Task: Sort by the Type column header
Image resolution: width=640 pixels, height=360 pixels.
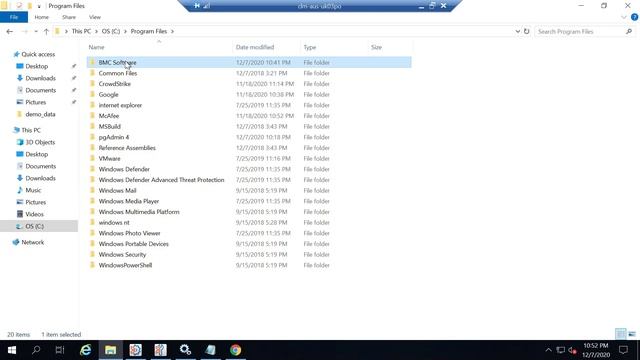Action: 310,47
